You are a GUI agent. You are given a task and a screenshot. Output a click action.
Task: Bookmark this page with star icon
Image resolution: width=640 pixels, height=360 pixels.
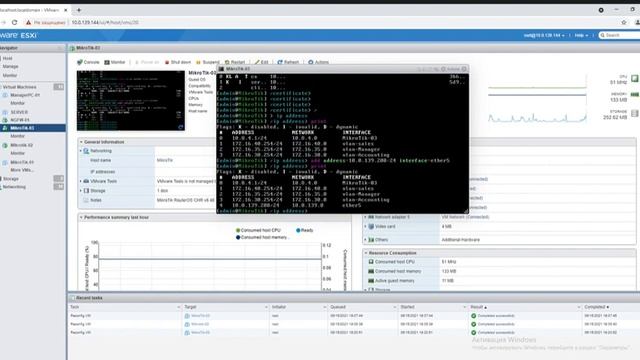click(x=624, y=22)
